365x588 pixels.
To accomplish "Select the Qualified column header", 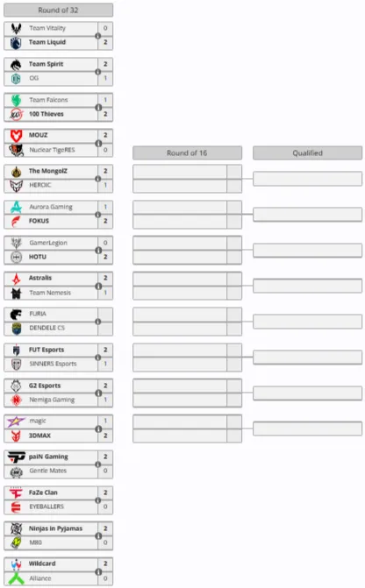I will point(308,153).
